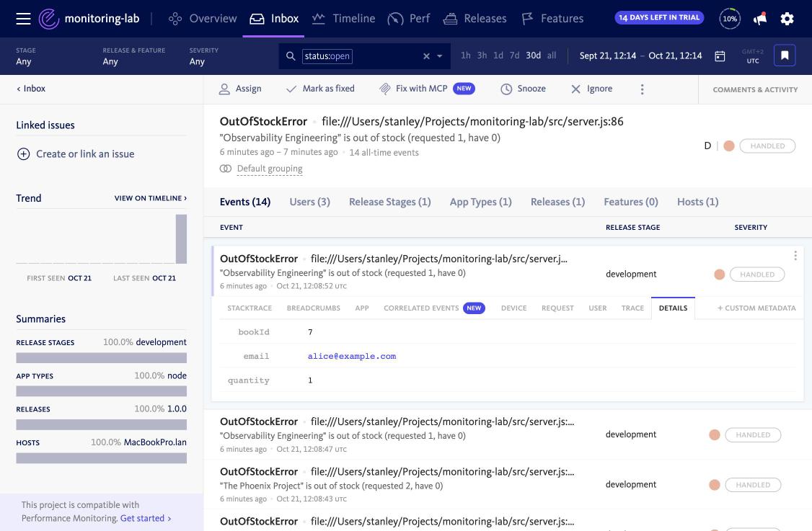Open the Breadcrumbs event tab
The image size is (812, 531).
(313, 308)
